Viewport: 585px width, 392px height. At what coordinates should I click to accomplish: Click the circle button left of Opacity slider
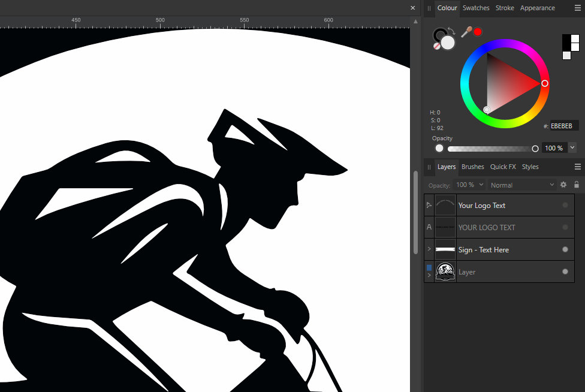coord(439,147)
